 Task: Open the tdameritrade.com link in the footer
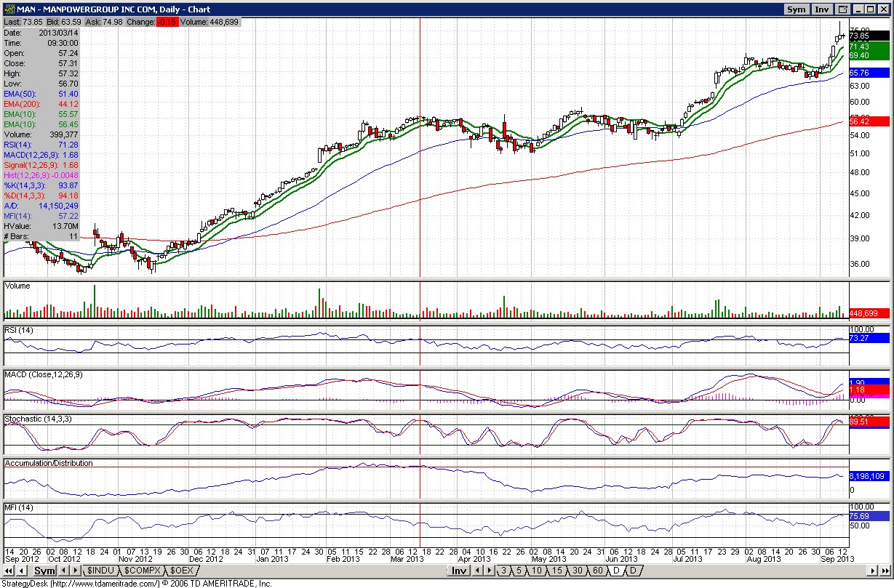(x=104, y=583)
